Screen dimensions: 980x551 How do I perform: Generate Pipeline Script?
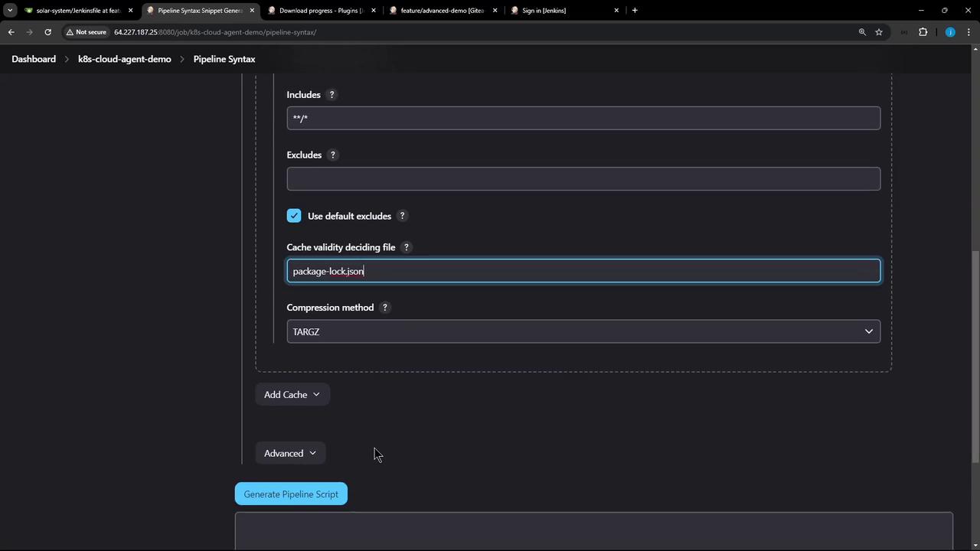pyautogui.click(x=291, y=494)
